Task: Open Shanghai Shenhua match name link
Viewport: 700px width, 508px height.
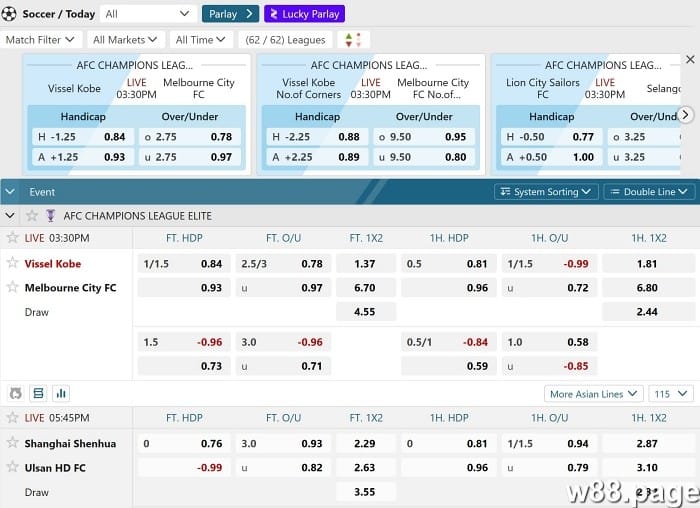Action: (x=70, y=444)
